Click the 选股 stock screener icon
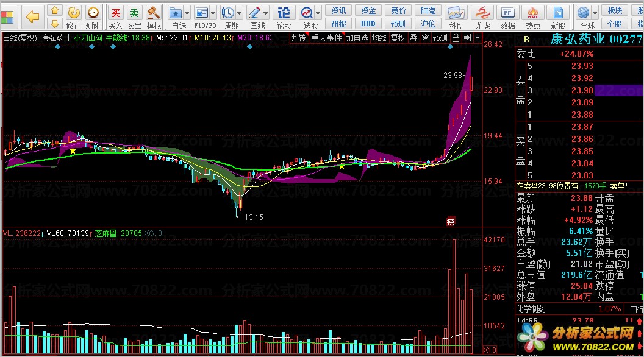This screenshot has width=644, height=357. point(307,13)
